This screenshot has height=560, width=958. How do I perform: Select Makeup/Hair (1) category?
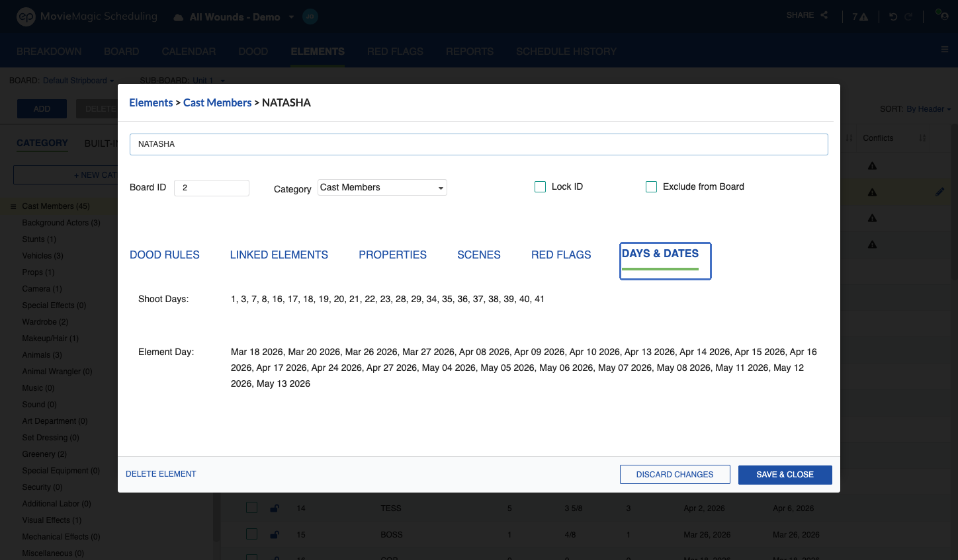click(50, 339)
